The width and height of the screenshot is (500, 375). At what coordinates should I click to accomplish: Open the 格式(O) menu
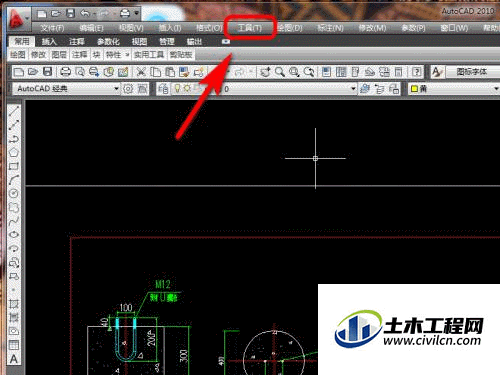coord(209,28)
